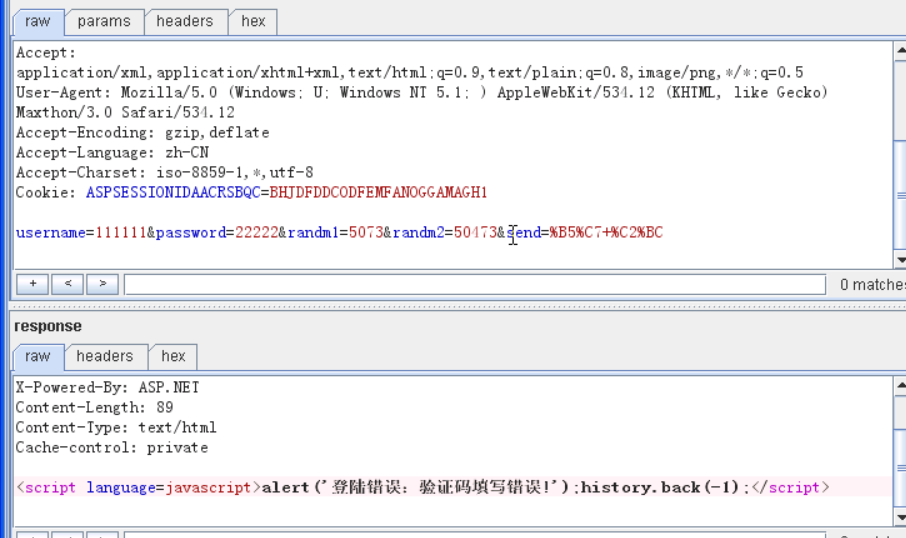Click the 'ASPSESSIONIDAACRSBQC' cookie name
Viewport: 906px width, 538px height.
[173, 192]
